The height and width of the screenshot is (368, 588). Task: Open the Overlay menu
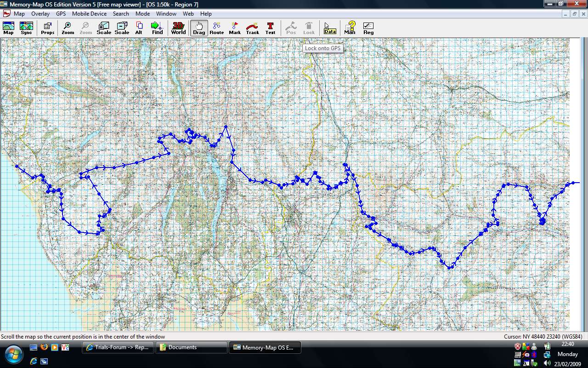pos(40,14)
